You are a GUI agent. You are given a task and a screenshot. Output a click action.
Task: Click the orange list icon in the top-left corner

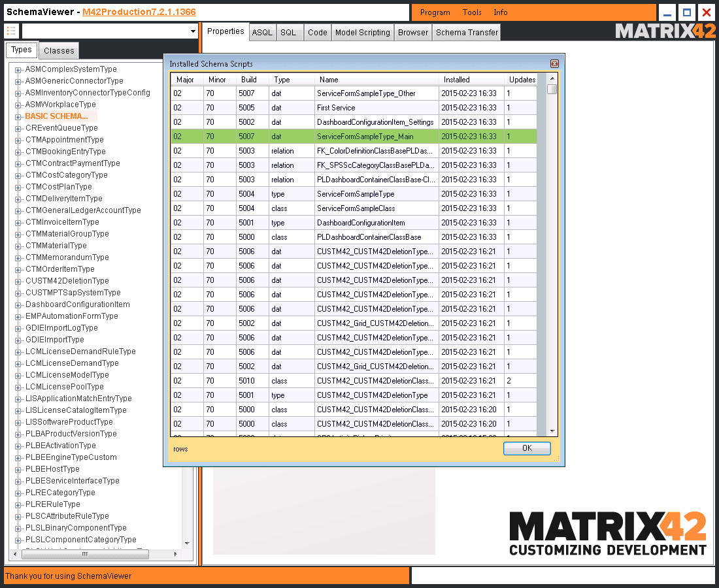10,30
